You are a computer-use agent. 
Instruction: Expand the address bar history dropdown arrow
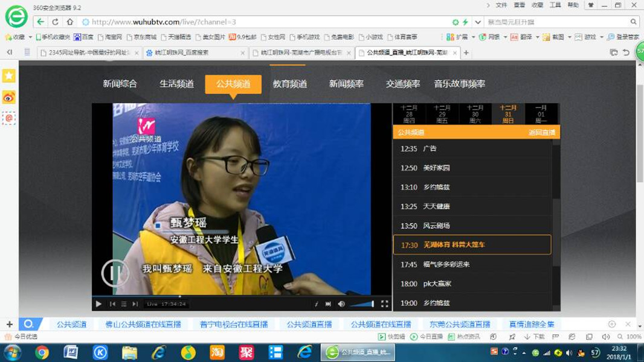tap(478, 22)
